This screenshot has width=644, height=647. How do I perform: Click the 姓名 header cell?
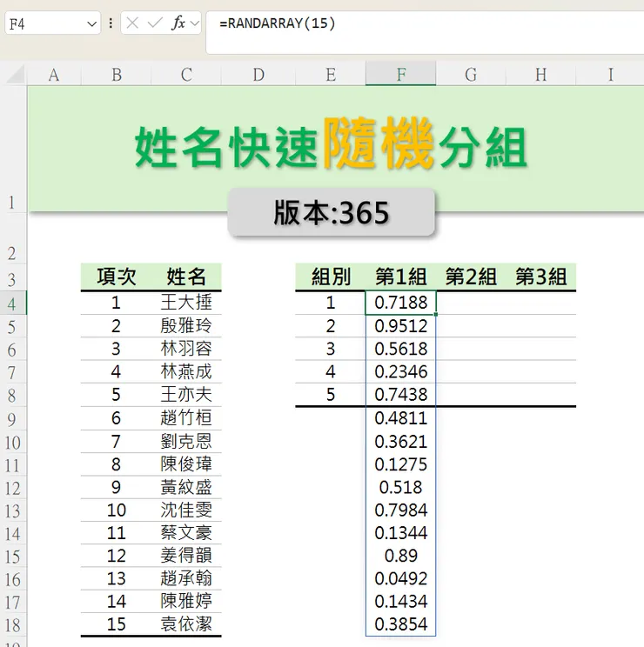coord(186,277)
